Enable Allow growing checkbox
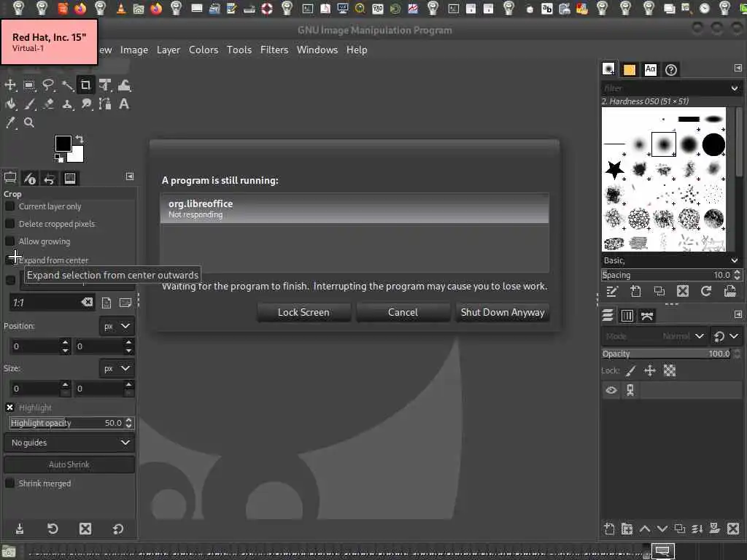Image resolution: width=747 pixels, height=560 pixels. coord(9,241)
